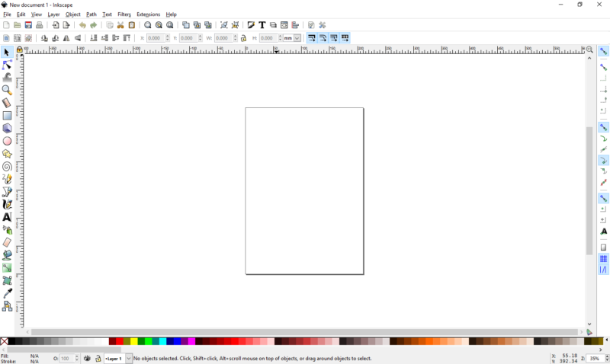Image resolution: width=610 pixels, height=364 pixels.
Task: Open the Filters menu
Action: (124, 14)
